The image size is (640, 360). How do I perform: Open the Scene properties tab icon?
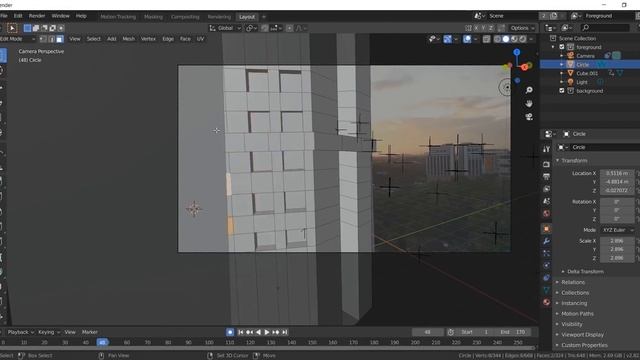click(546, 201)
